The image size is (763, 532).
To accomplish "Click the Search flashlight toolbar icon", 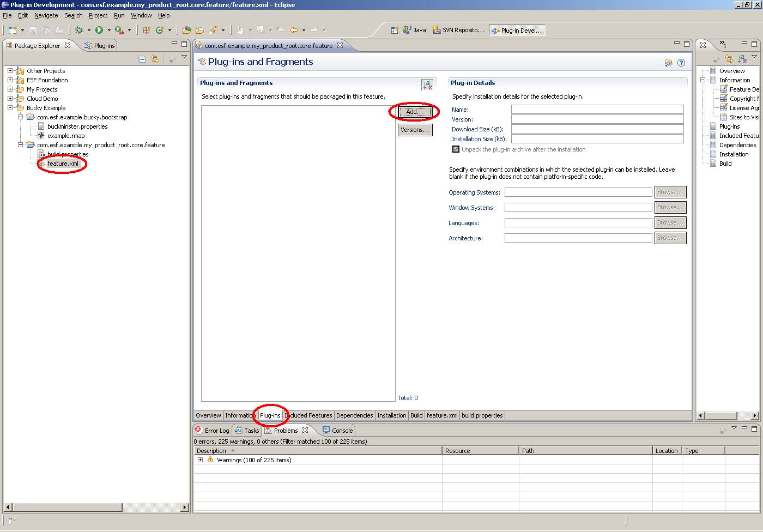I will (213, 30).
